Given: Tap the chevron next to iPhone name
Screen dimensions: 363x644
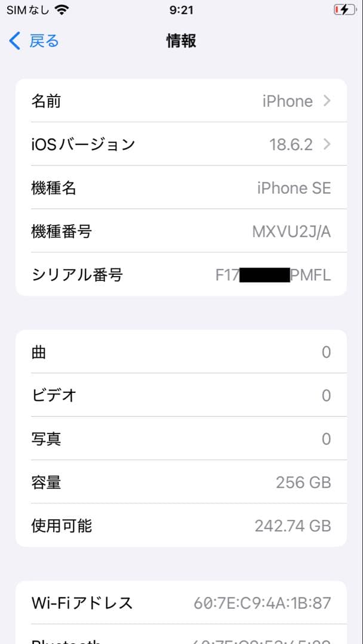Looking at the screenshot, I should (326, 101).
